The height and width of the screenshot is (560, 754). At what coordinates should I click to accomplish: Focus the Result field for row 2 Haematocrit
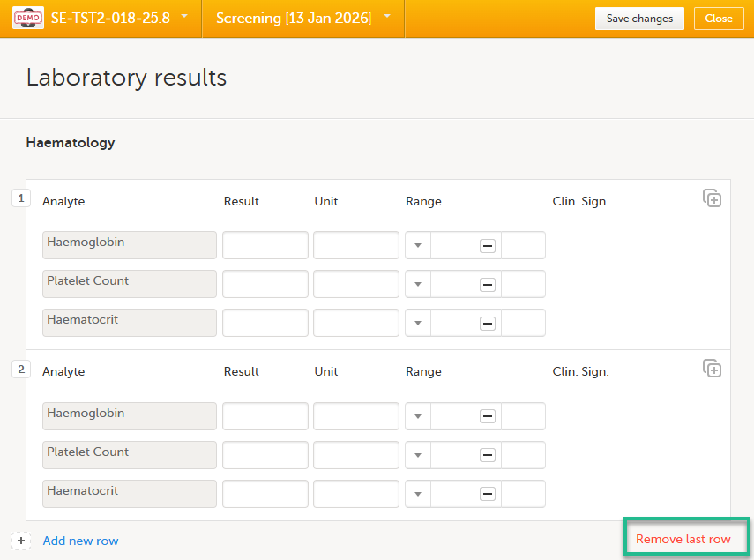pyautogui.click(x=265, y=494)
